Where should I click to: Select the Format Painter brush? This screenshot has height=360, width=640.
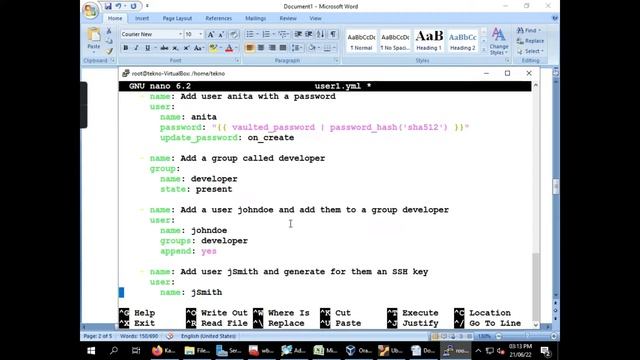(x=109, y=51)
